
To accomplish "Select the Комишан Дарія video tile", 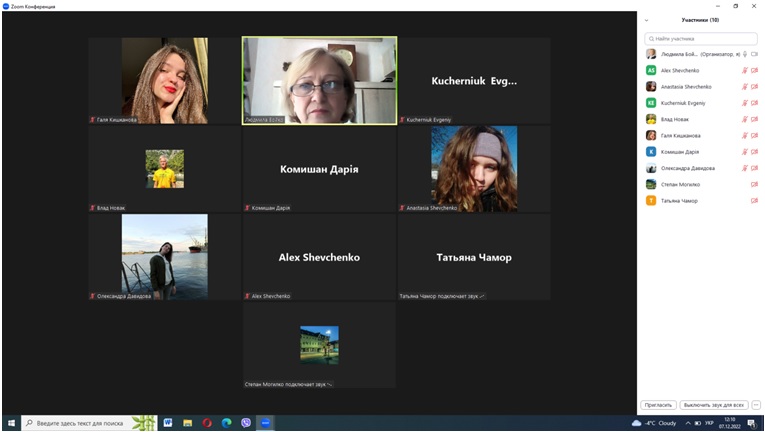I will pos(320,169).
